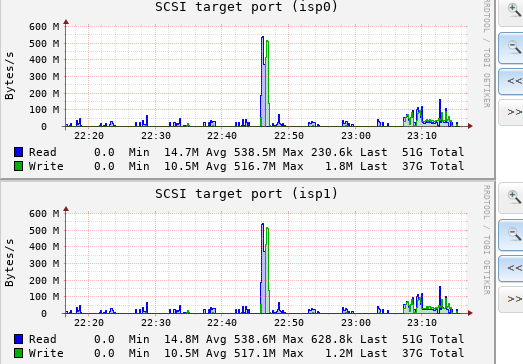
Task: Click the SCSI target port (isp0) title
Action: (246, 7)
